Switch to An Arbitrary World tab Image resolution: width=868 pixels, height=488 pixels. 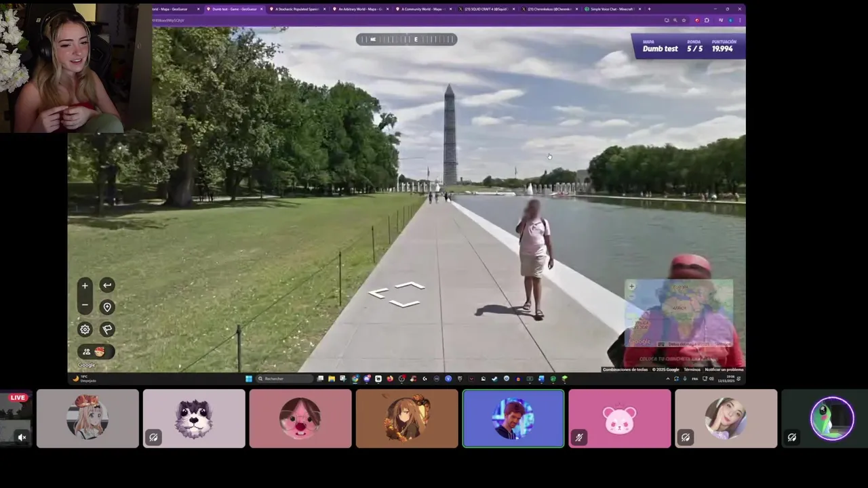pyautogui.click(x=361, y=9)
